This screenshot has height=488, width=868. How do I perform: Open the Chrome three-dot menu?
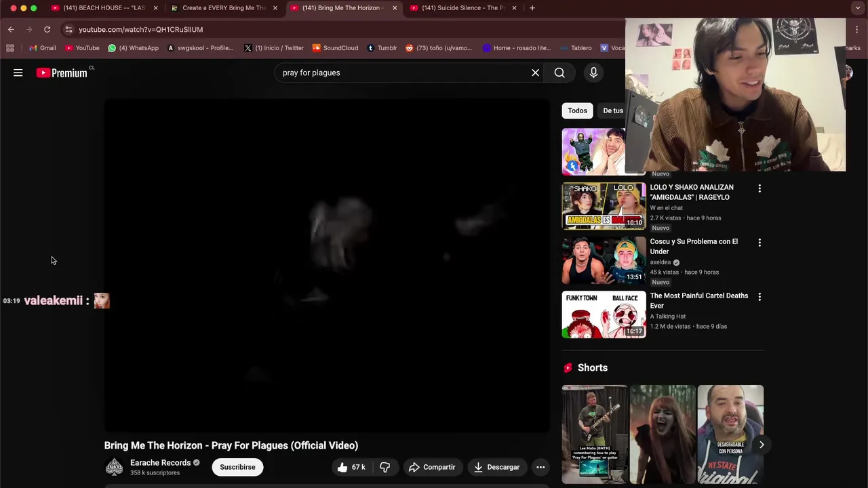(858, 29)
